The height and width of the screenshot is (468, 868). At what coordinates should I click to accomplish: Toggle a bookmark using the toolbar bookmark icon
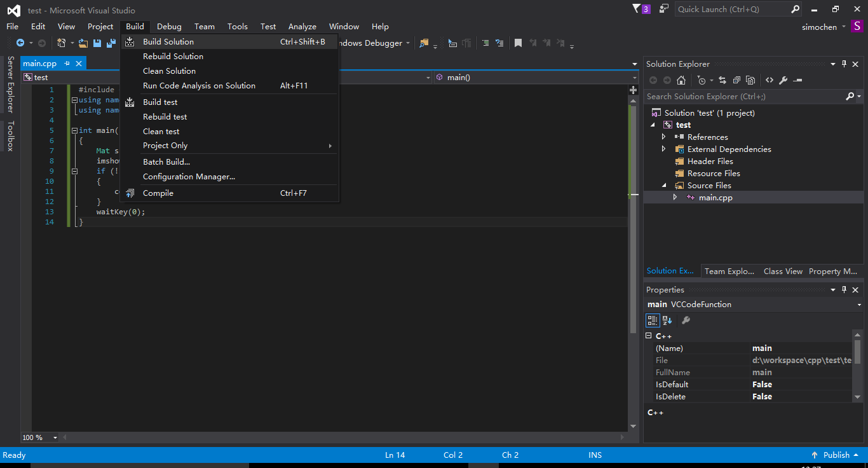pos(518,43)
